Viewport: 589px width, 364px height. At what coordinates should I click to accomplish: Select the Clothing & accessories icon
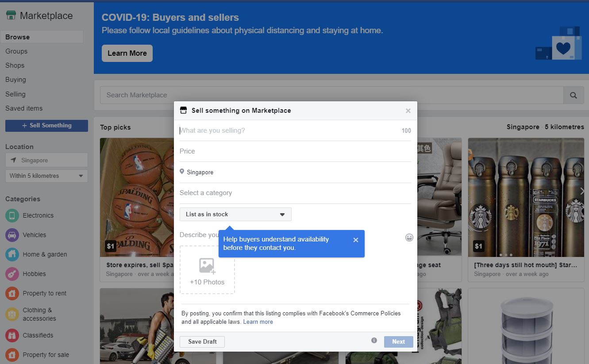[x=12, y=314]
